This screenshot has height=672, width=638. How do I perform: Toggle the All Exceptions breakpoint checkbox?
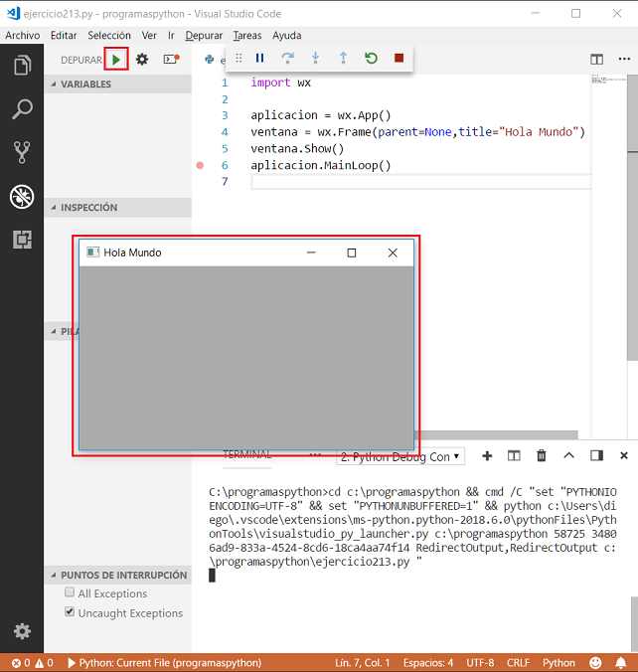(70, 592)
